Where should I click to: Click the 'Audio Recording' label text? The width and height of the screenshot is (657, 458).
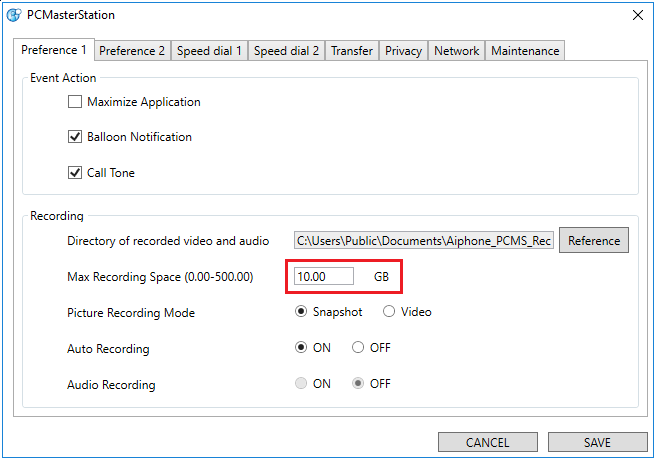pyautogui.click(x=111, y=385)
